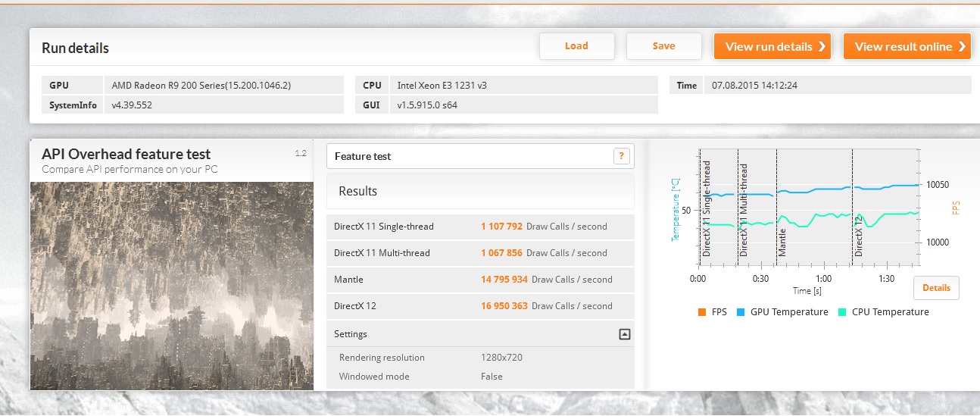Click the 1 107 792 score value
This screenshot has width=980, height=416.
[501, 226]
